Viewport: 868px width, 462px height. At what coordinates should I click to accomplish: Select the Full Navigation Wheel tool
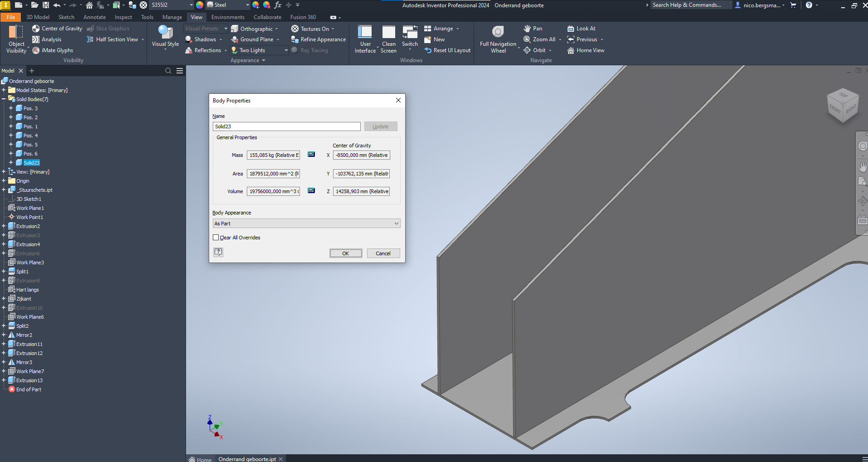coord(498,39)
